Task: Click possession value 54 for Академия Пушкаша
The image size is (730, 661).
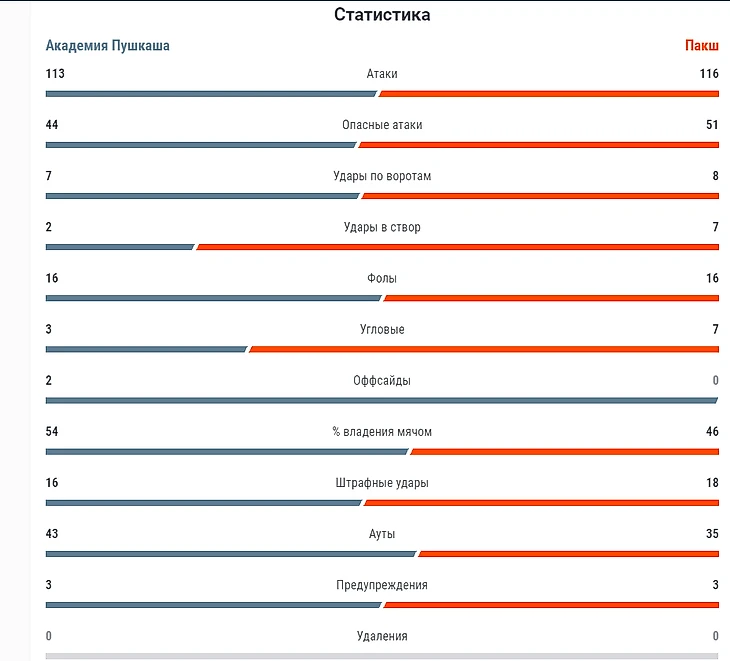Action: coord(52,432)
